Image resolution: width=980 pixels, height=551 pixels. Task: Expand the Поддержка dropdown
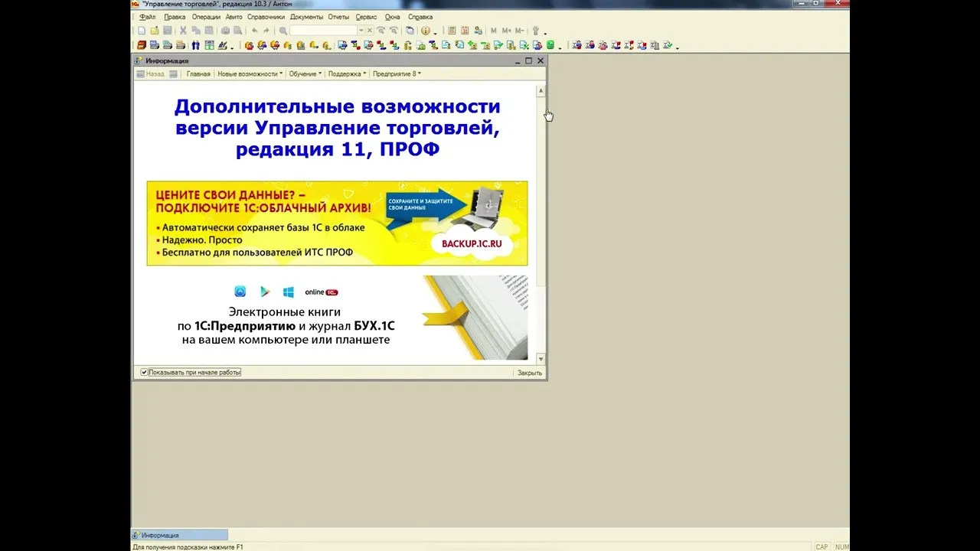tap(348, 74)
